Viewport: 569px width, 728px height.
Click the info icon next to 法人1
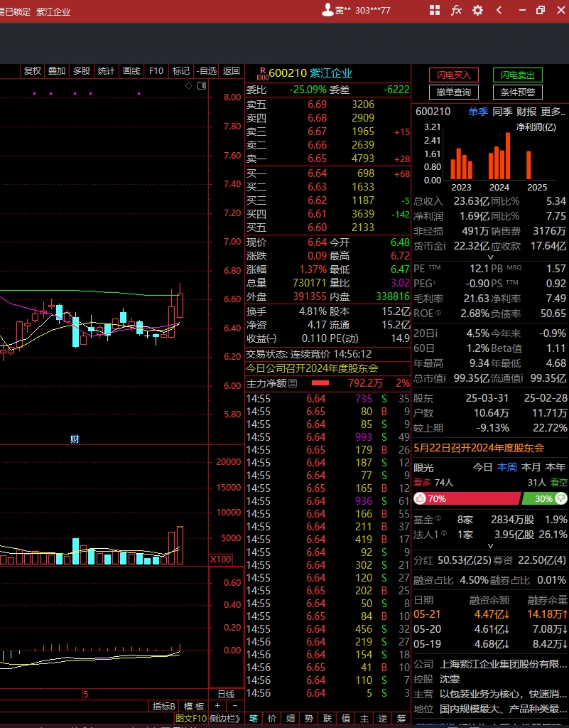click(x=444, y=533)
